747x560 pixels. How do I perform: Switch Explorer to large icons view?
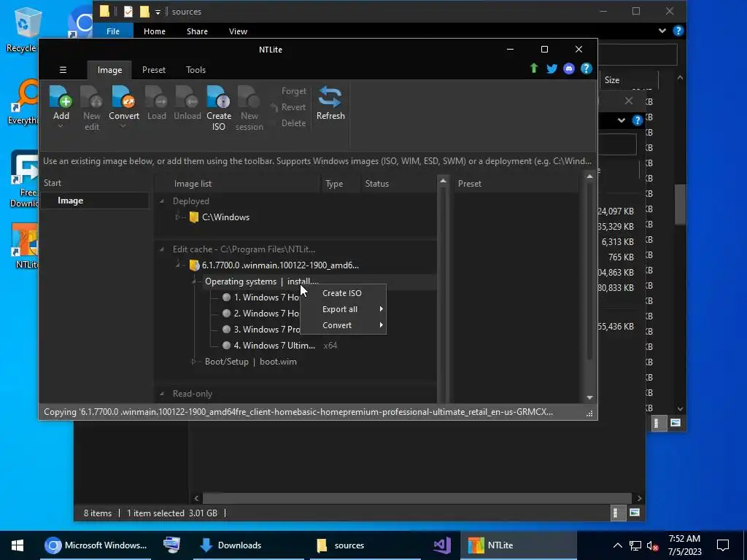tap(634, 513)
